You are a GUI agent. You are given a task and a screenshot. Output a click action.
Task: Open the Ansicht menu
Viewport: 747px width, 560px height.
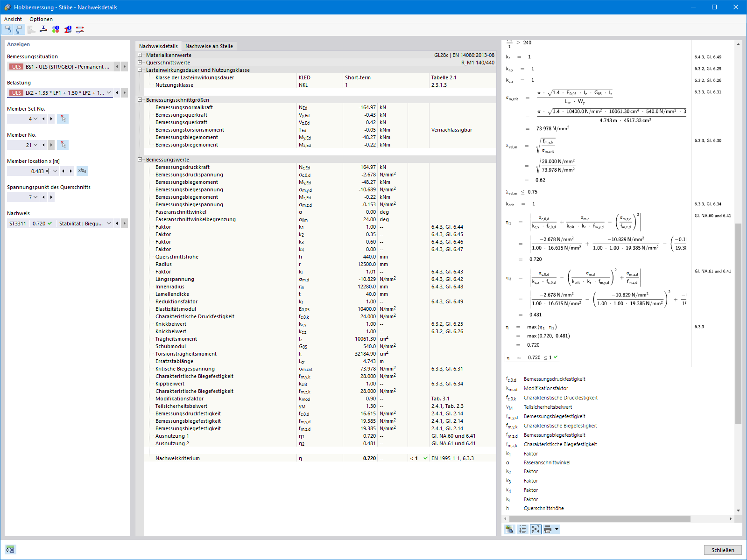click(13, 19)
